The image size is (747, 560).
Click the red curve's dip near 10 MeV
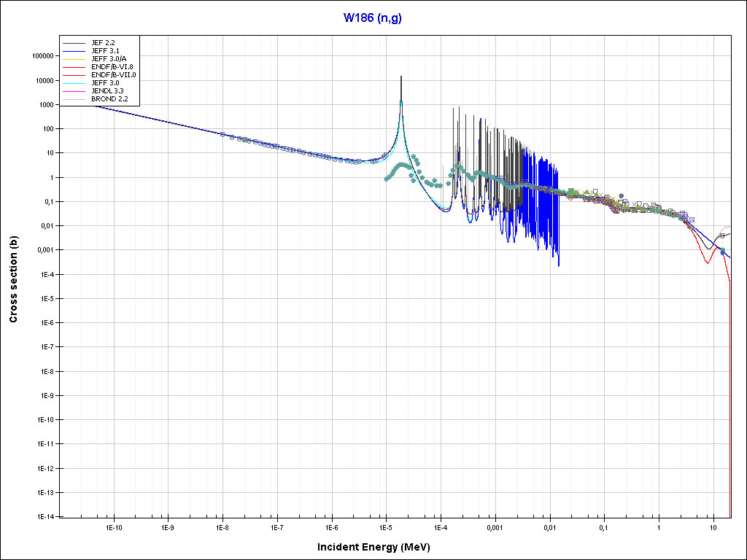[707, 262]
